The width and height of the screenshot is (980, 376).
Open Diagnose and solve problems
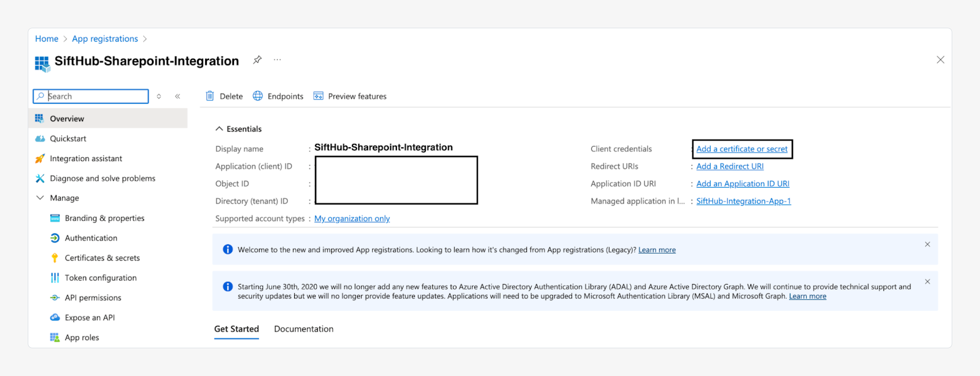102,178
